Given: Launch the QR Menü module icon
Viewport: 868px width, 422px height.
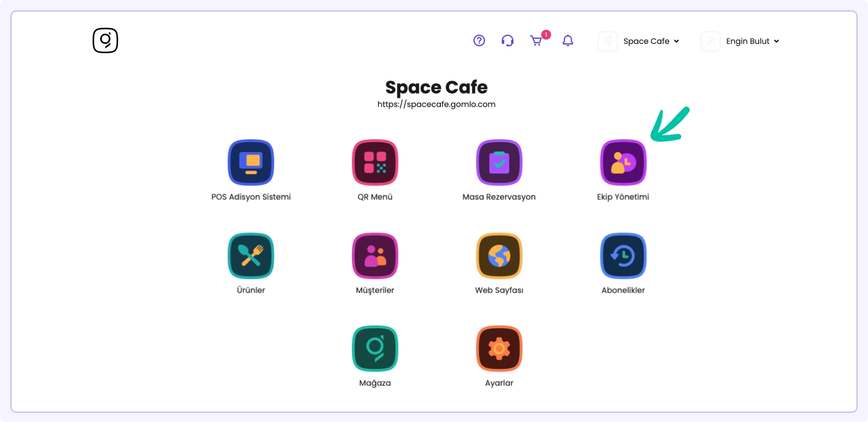Looking at the screenshot, I should click(x=375, y=162).
